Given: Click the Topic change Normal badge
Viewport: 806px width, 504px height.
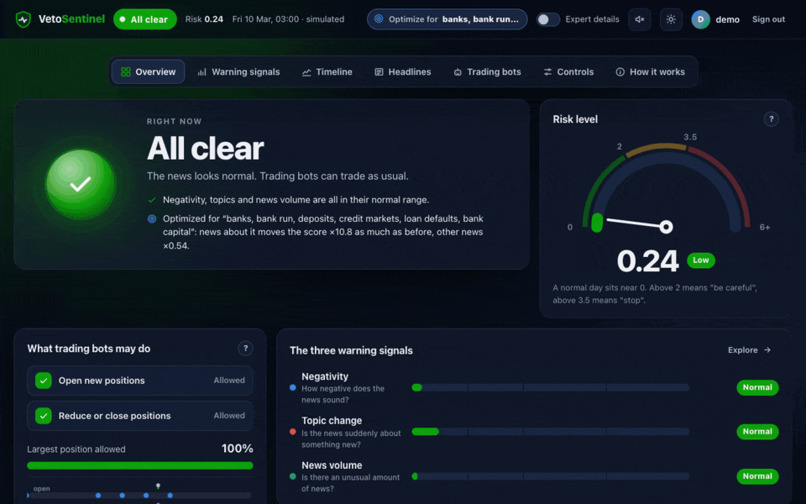Looking at the screenshot, I should [x=757, y=432].
